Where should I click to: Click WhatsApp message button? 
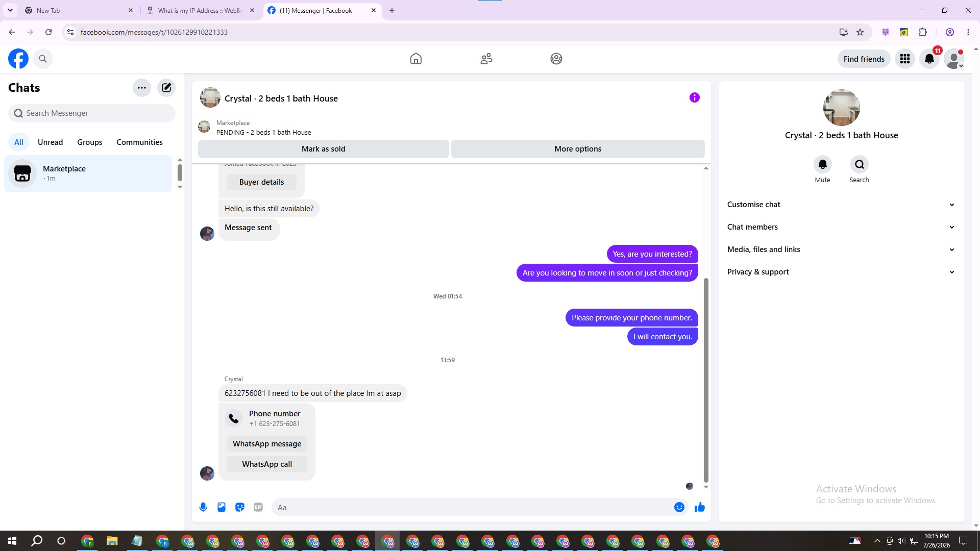pos(267,444)
